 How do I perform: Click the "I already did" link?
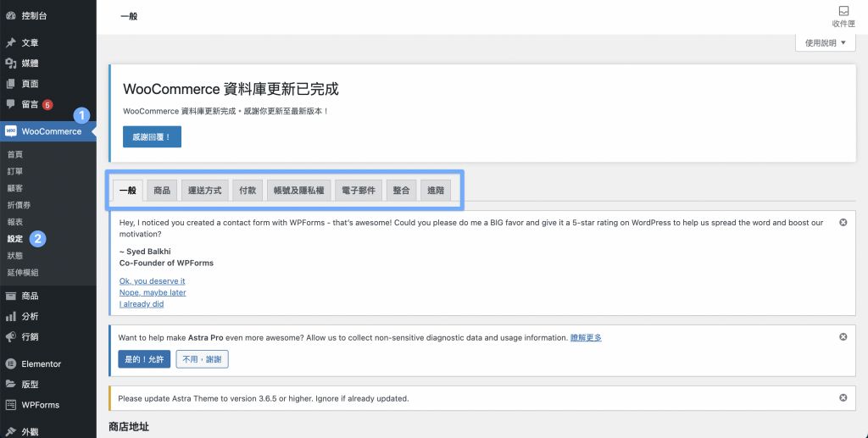tap(142, 304)
